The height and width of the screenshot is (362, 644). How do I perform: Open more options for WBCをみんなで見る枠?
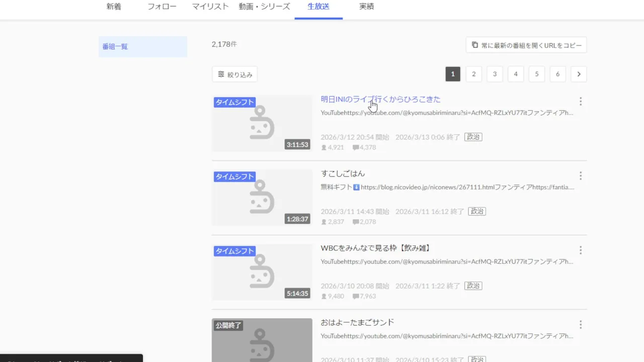[581, 250]
